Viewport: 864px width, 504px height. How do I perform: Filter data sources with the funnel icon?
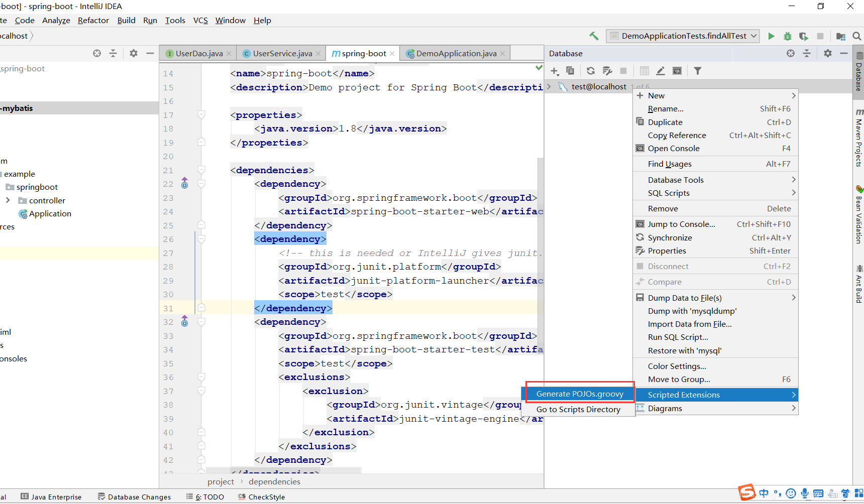(698, 71)
